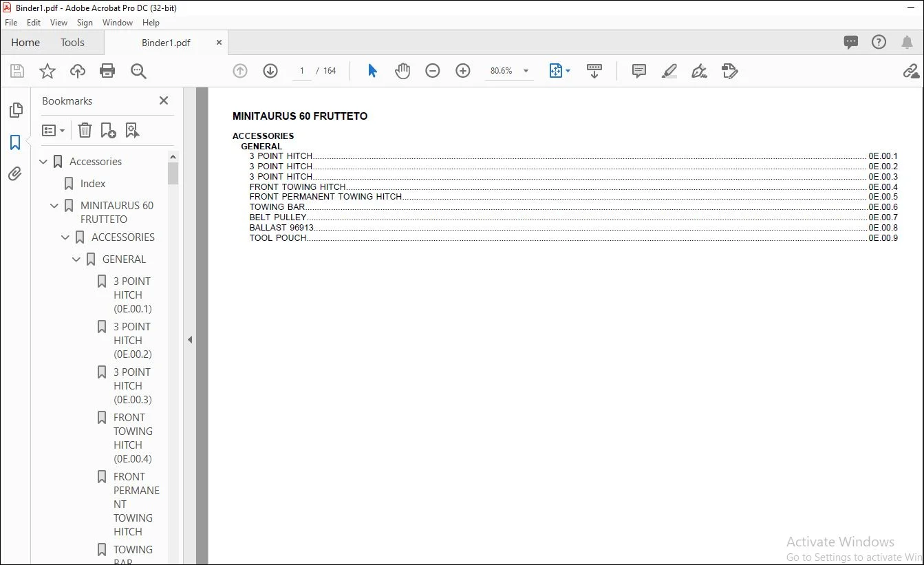Collapse the GENERAL bookmark
The height and width of the screenshot is (565, 924).
pyautogui.click(x=76, y=259)
